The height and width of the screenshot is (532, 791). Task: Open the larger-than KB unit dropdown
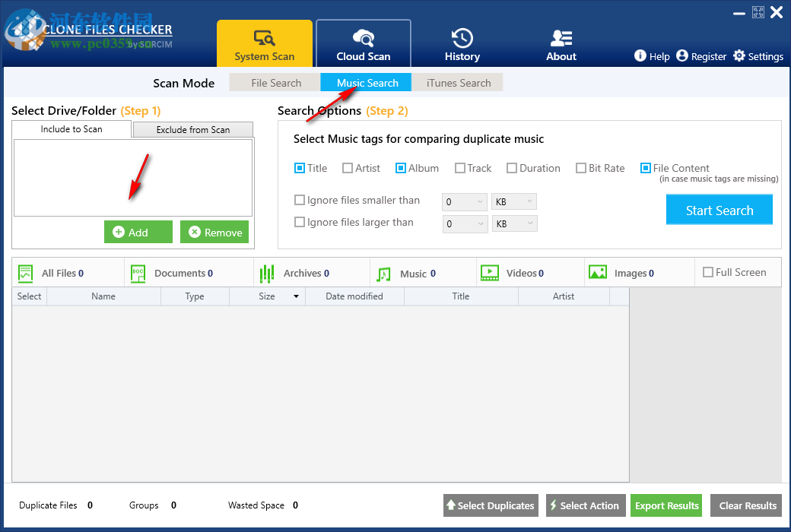(514, 224)
